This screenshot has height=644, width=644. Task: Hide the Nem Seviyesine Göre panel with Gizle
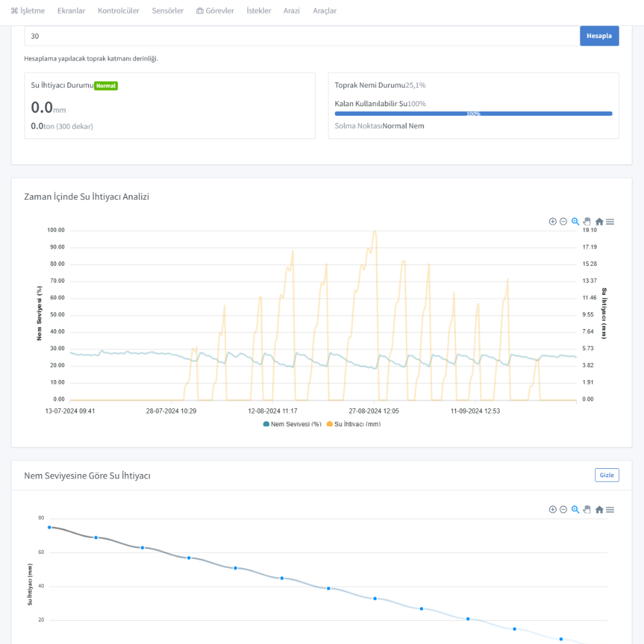tap(607, 475)
